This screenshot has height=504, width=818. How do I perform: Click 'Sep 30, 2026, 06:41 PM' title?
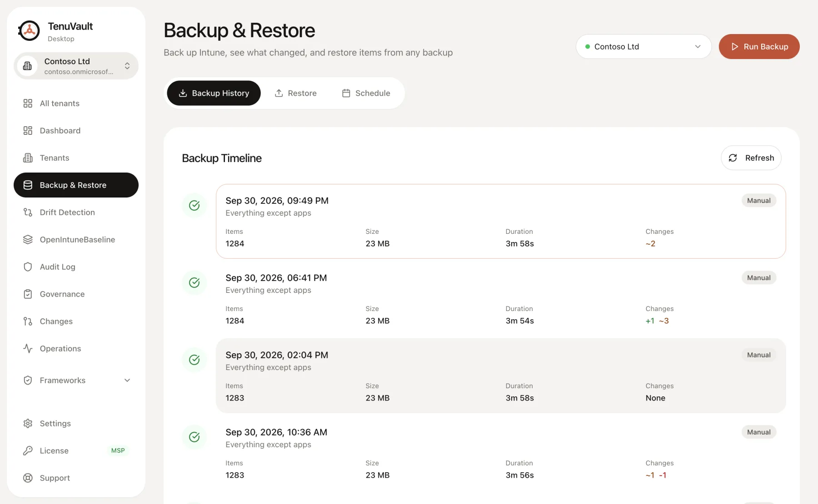[276, 278]
